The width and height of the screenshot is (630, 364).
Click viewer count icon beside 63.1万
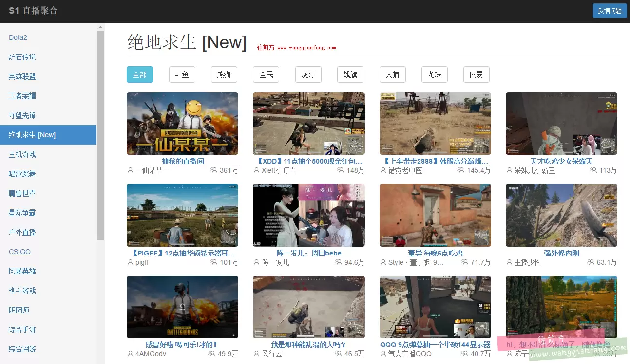pos(591,262)
